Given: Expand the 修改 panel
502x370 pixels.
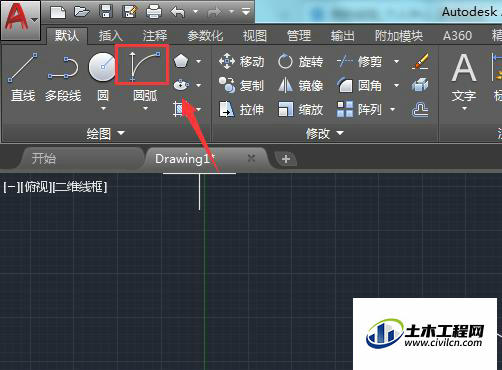Looking at the screenshot, I should tap(324, 133).
